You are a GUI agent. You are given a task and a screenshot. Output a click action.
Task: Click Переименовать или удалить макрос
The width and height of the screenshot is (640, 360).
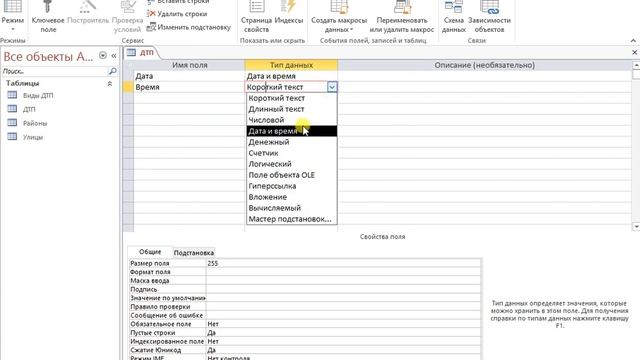pos(402,16)
